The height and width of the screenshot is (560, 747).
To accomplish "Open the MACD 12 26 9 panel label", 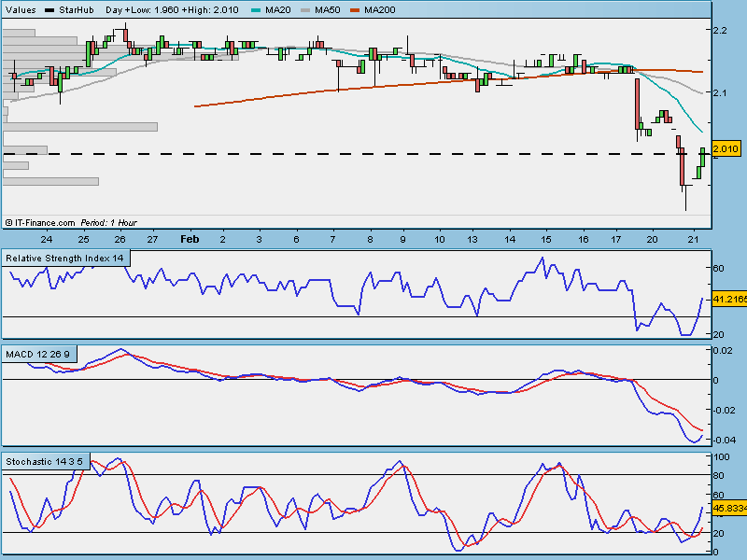I will click(37, 355).
